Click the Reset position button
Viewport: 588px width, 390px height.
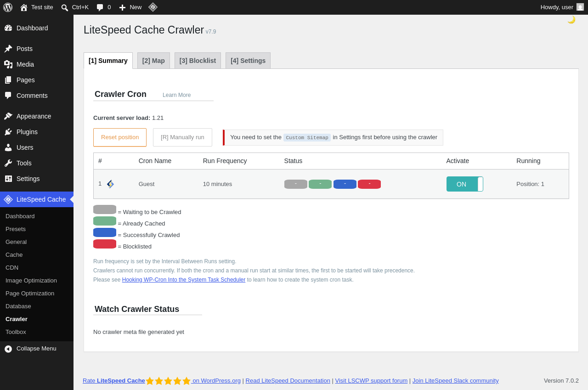click(120, 137)
